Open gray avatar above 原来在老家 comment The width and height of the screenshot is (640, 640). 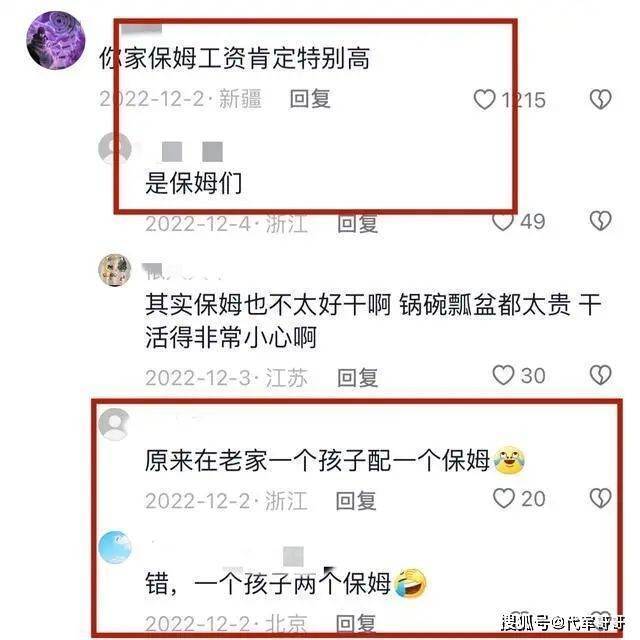pos(115,424)
